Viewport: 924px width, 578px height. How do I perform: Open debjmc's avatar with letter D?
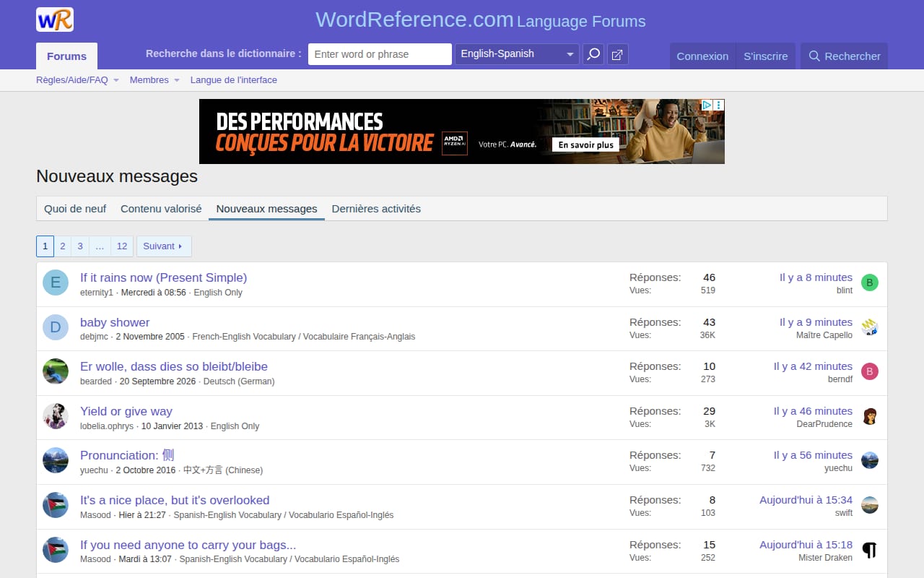tap(56, 328)
